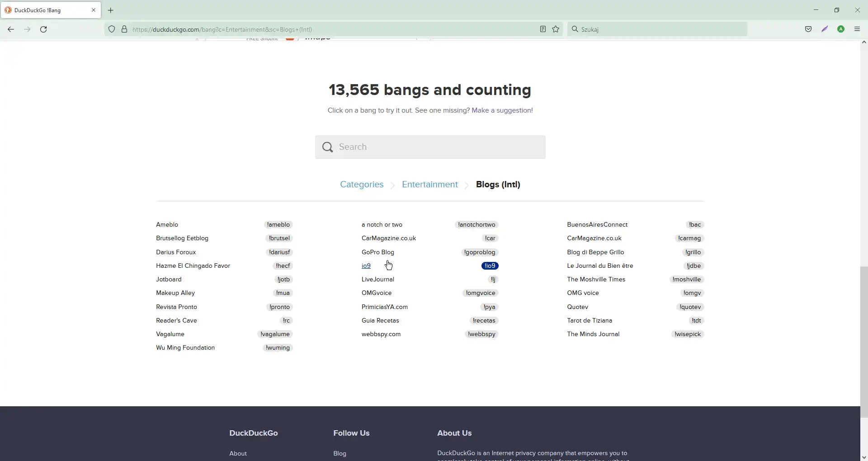The width and height of the screenshot is (868, 461).
Task: Open The Moshville Times entry
Action: click(596, 280)
